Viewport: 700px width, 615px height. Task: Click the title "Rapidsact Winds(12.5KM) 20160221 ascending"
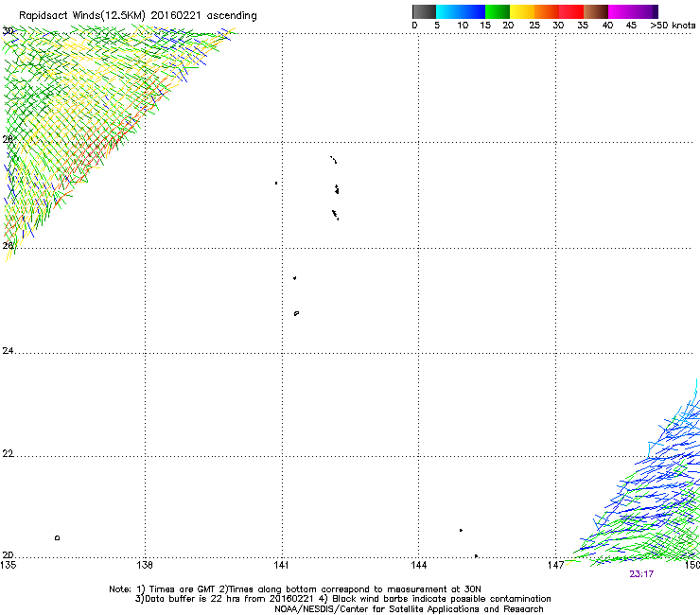(138, 16)
